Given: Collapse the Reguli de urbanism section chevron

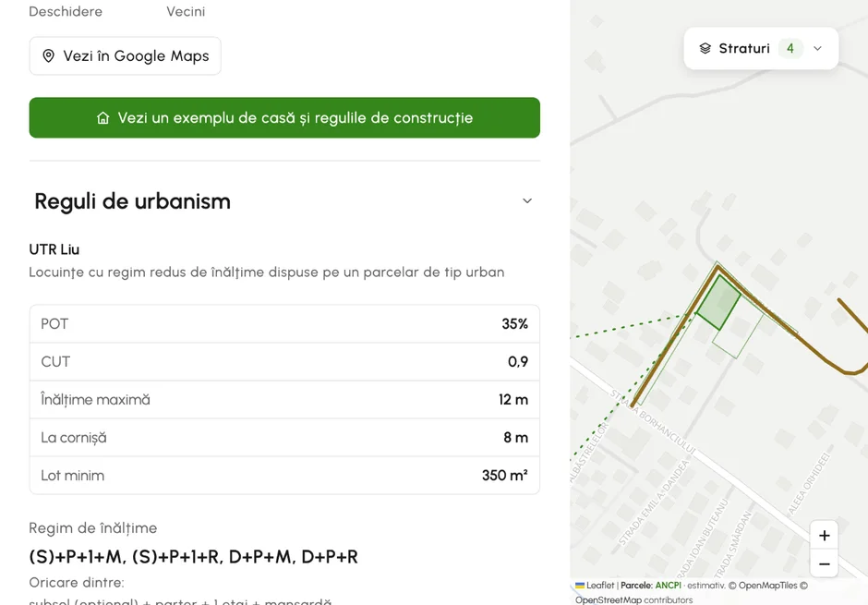Looking at the screenshot, I should 527,201.
